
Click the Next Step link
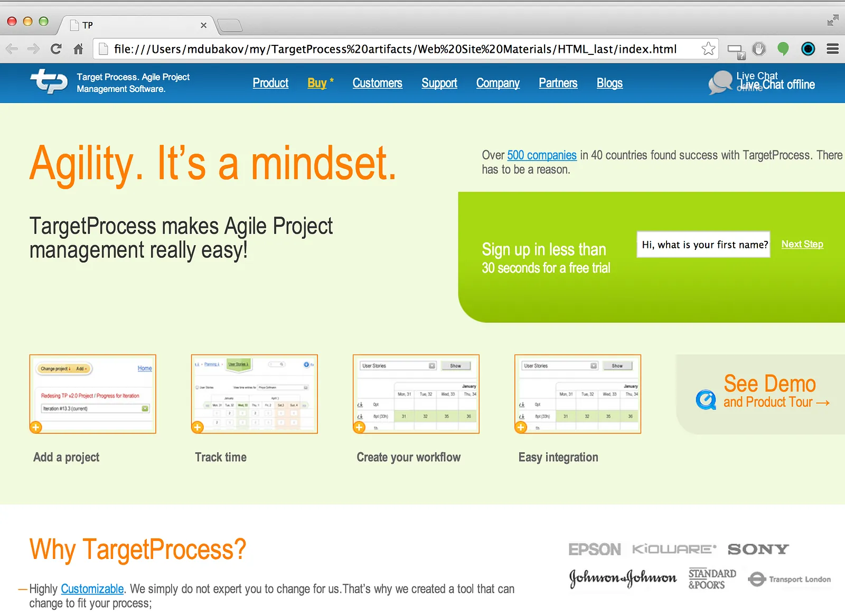802,244
